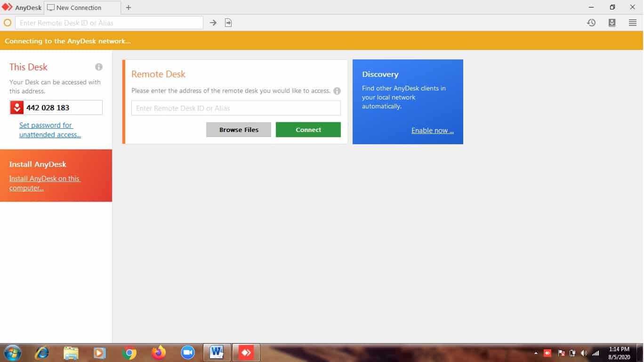Open the Action Center flag in the tray
Screen dimensions: 644x362
pyautogui.click(x=561, y=353)
